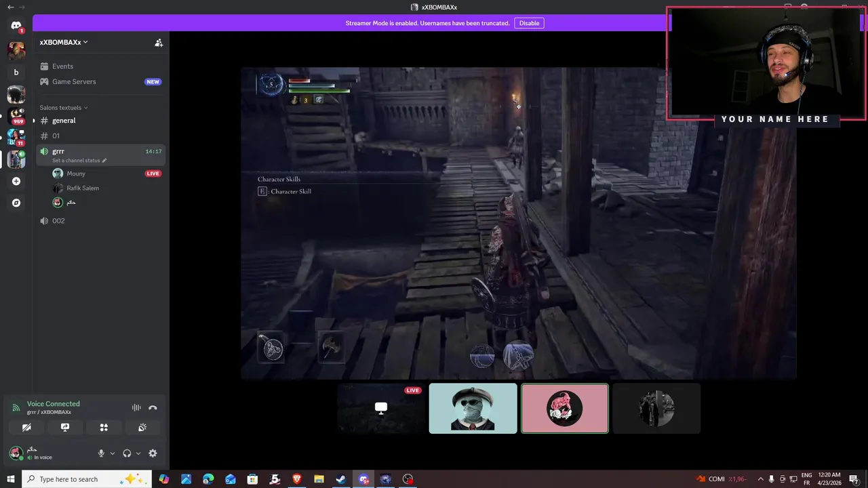
Task: Click Windows Start button
Action: click(x=10, y=479)
